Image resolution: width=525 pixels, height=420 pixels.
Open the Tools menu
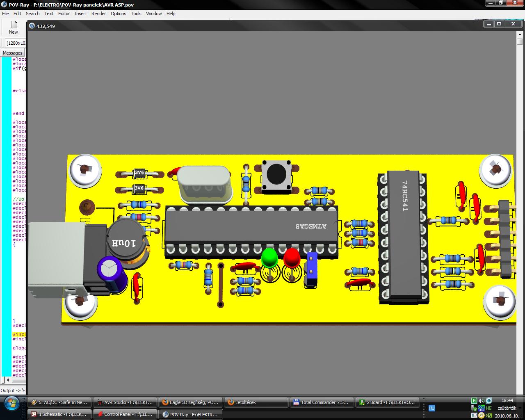136,14
